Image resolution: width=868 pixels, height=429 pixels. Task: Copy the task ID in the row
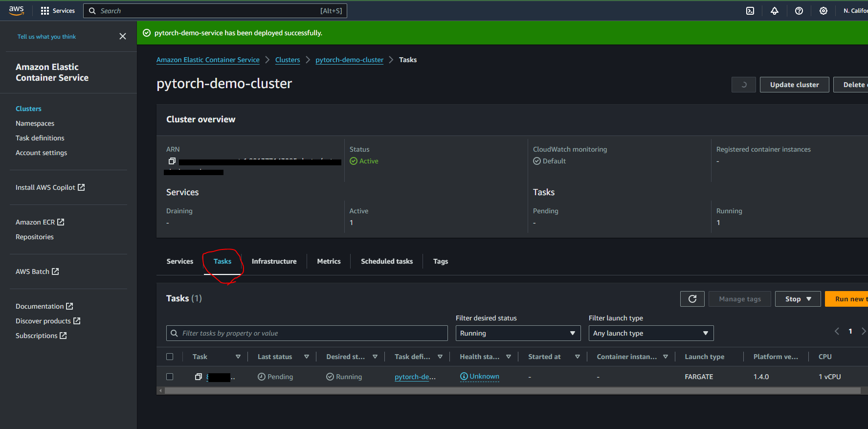pos(198,377)
